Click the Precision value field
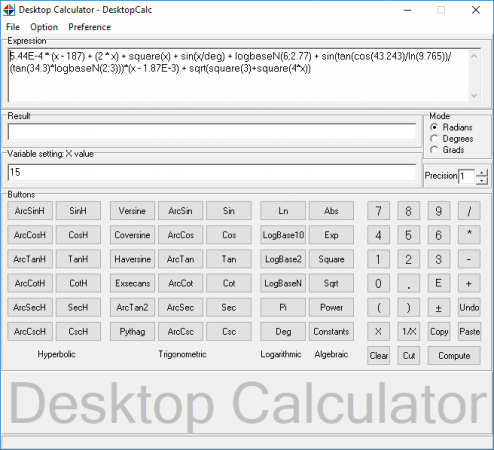 [466, 176]
